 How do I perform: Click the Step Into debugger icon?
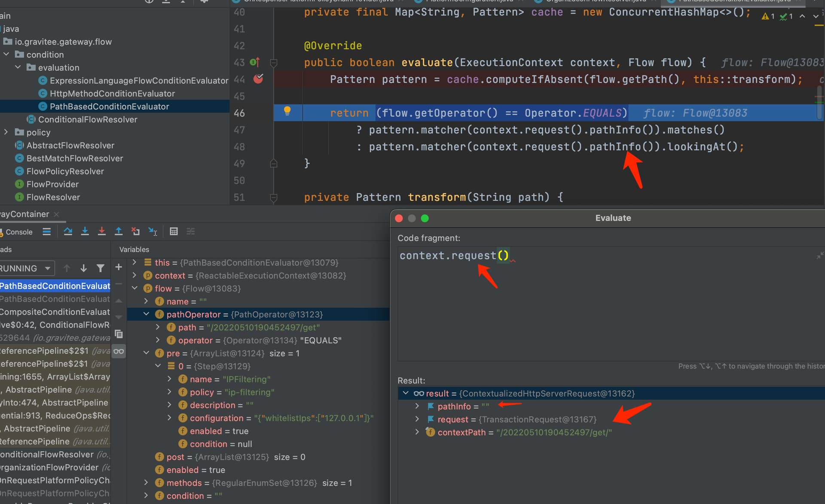pyautogui.click(x=85, y=232)
